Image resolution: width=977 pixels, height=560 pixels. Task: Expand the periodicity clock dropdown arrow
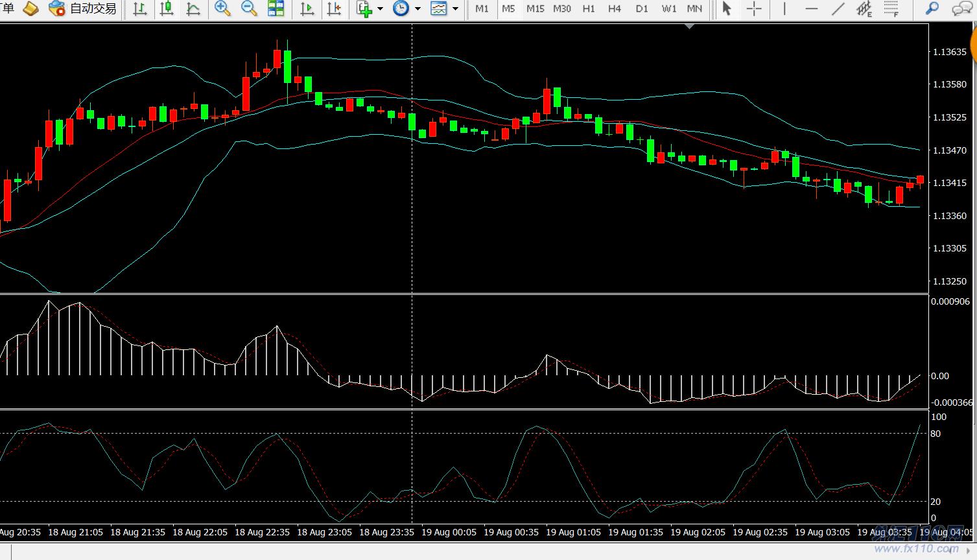[418, 8]
